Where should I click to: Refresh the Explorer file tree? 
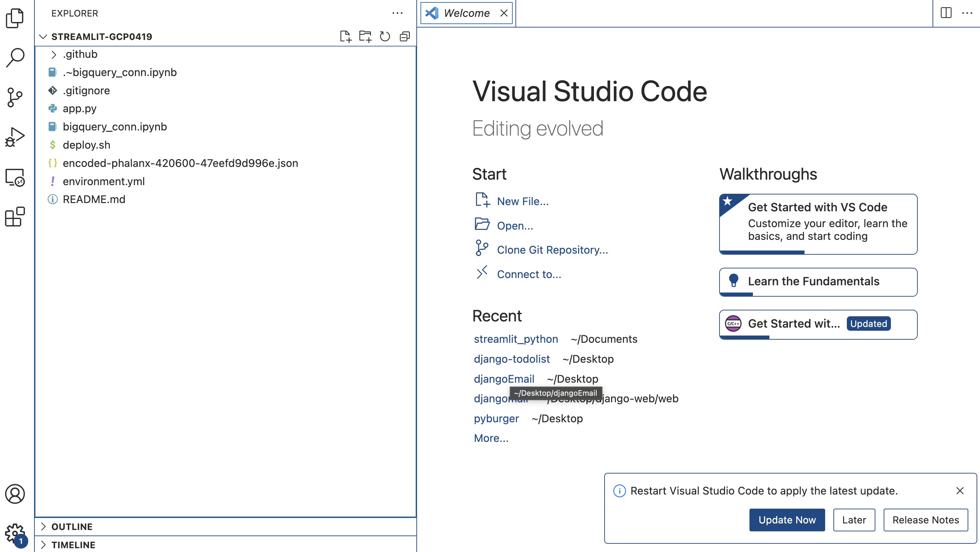[x=385, y=36]
